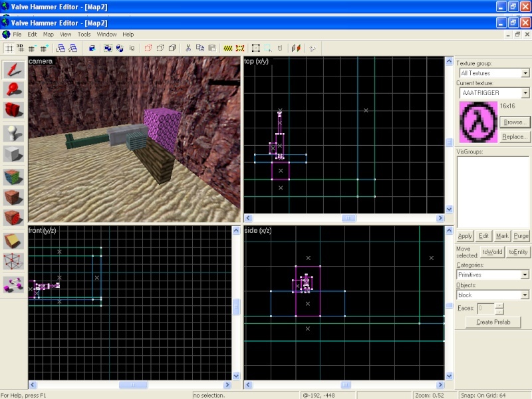
Task: Open the Map menu
Action: click(48, 35)
